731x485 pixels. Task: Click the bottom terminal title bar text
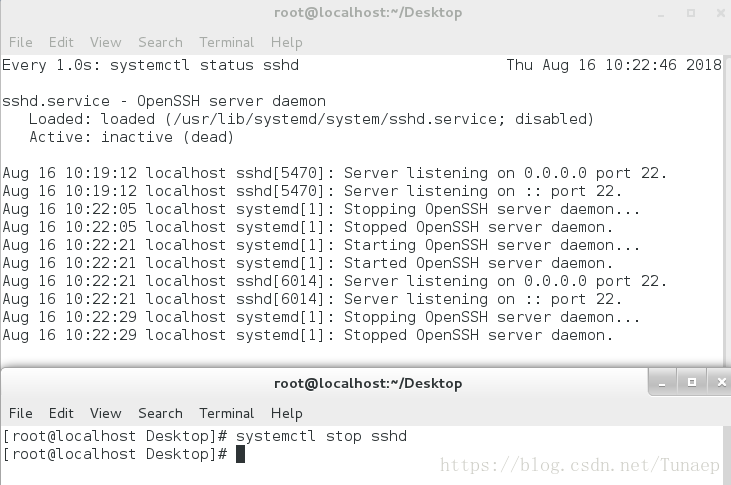point(368,383)
